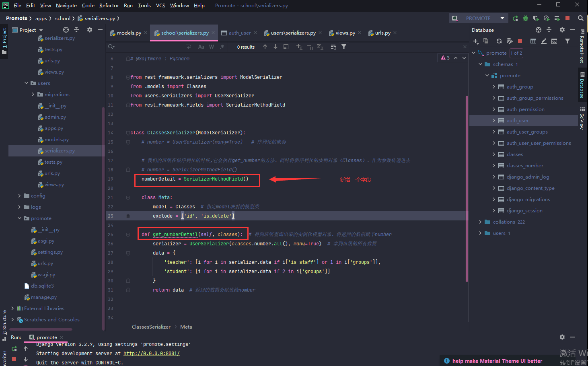This screenshot has width=588, height=366.
Task: Add selection for next occurrence icon
Action: [x=299, y=47]
